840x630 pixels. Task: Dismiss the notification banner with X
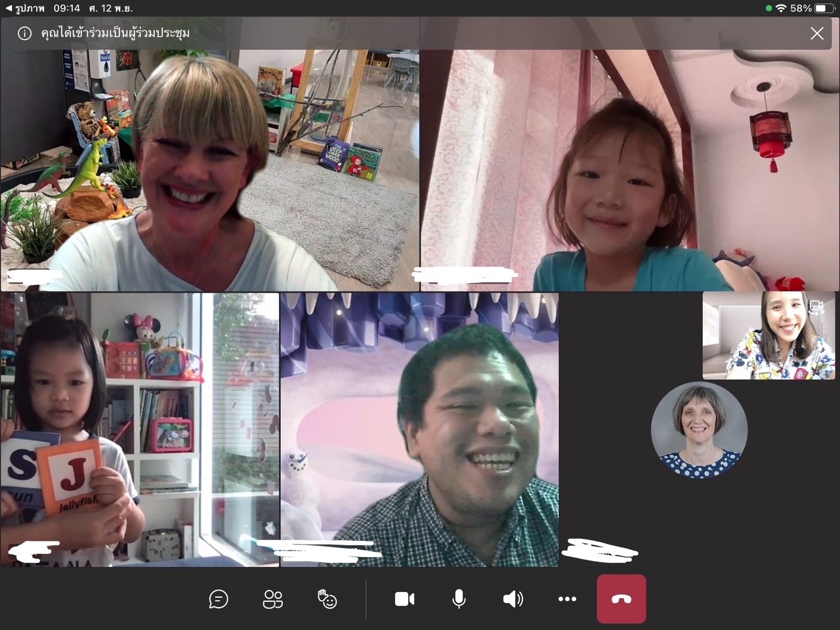click(816, 33)
